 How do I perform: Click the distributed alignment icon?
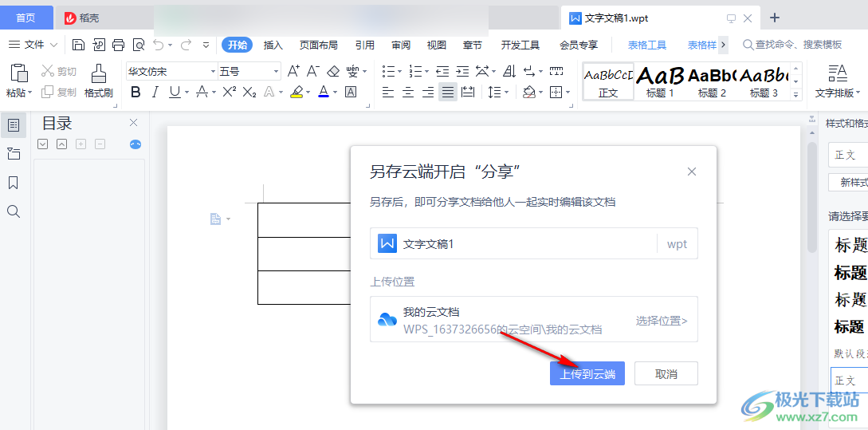(468, 92)
